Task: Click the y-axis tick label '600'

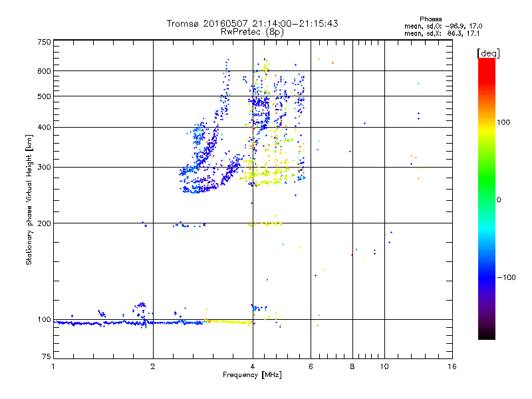Action: point(45,71)
